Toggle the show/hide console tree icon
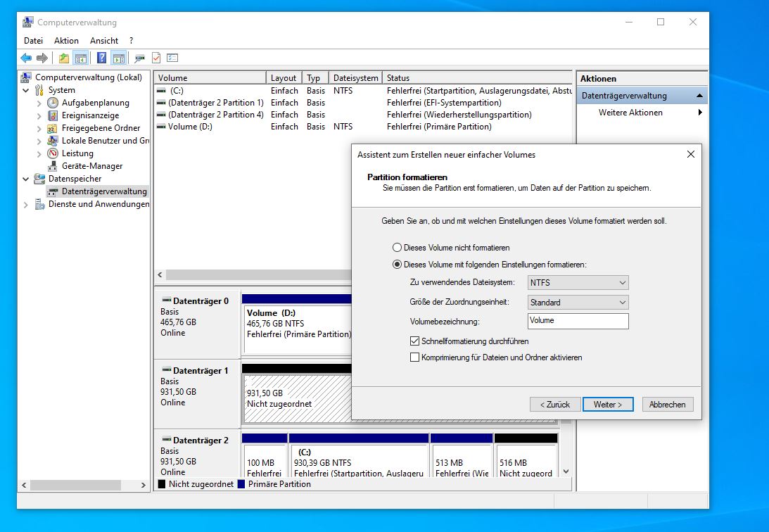The width and height of the screenshot is (769, 532). pyautogui.click(x=80, y=58)
